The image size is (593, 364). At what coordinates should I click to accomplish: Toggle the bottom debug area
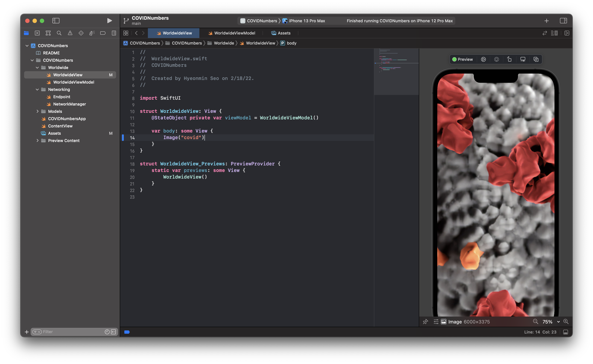coord(566,332)
